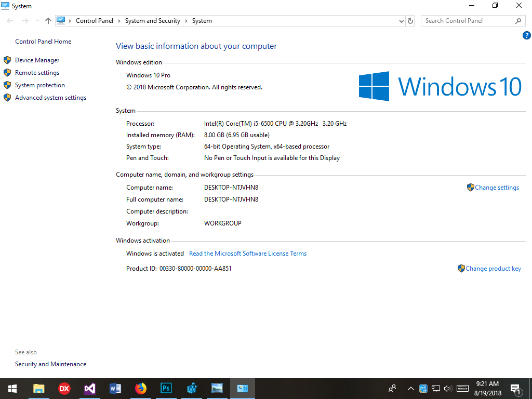Open Advanced system settings

50,98
